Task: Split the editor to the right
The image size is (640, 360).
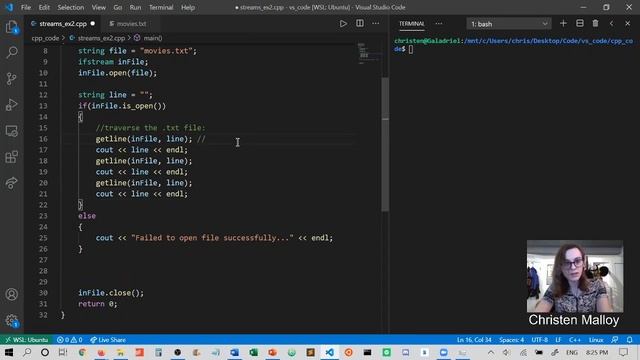Action: pyautogui.click(x=360, y=24)
